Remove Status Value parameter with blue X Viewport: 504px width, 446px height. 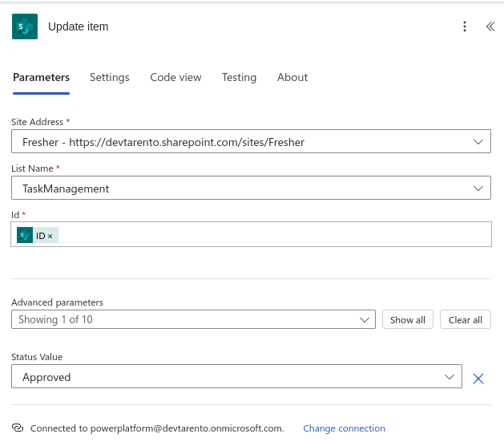point(478,378)
